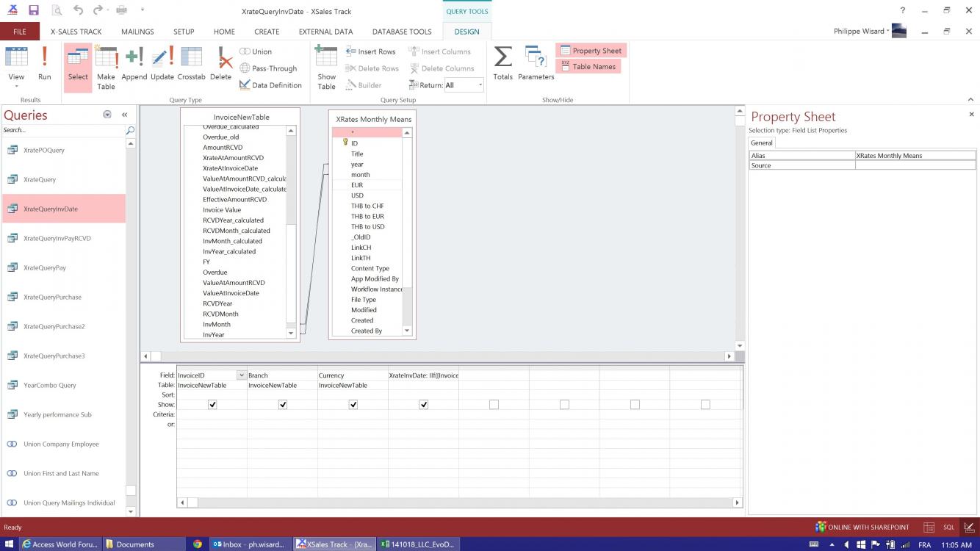Uncheck Show box for InvoiceID column
Viewport: 980px width, 551px height.
pyautogui.click(x=212, y=404)
